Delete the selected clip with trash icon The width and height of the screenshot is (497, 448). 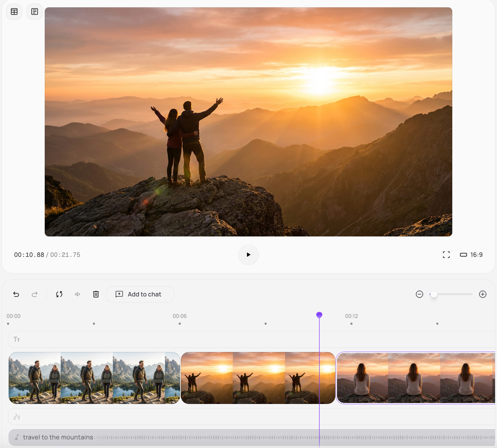pos(96,294)
